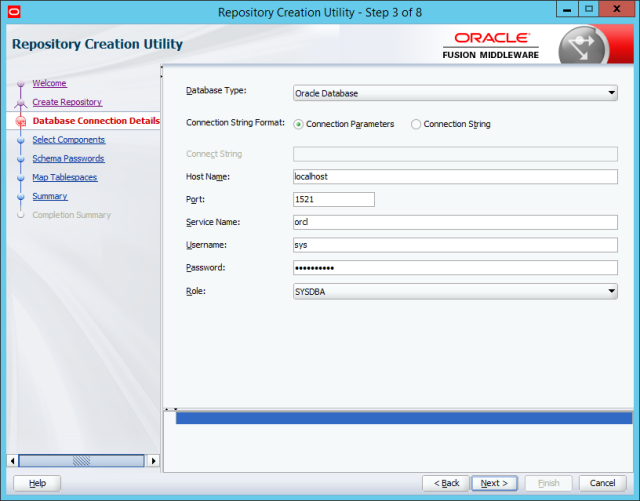Click the grey sphere emblem in the banner
The height and width of the screenshot is (501, 640).
582,46
